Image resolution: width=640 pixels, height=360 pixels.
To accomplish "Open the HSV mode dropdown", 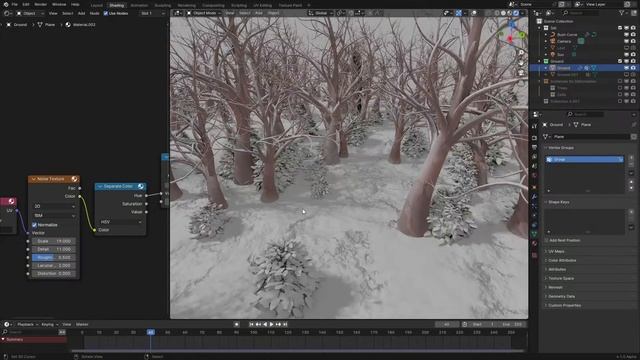I will [120, 222].
